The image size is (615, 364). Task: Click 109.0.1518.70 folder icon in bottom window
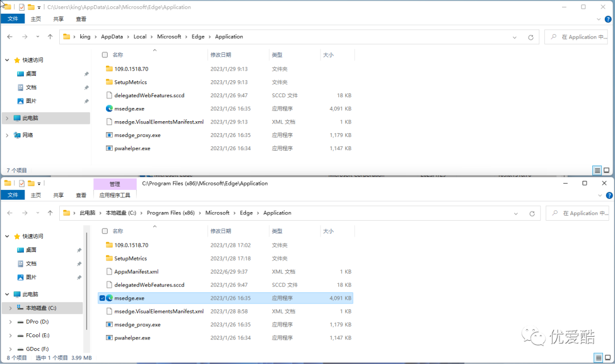pos(109,245)
